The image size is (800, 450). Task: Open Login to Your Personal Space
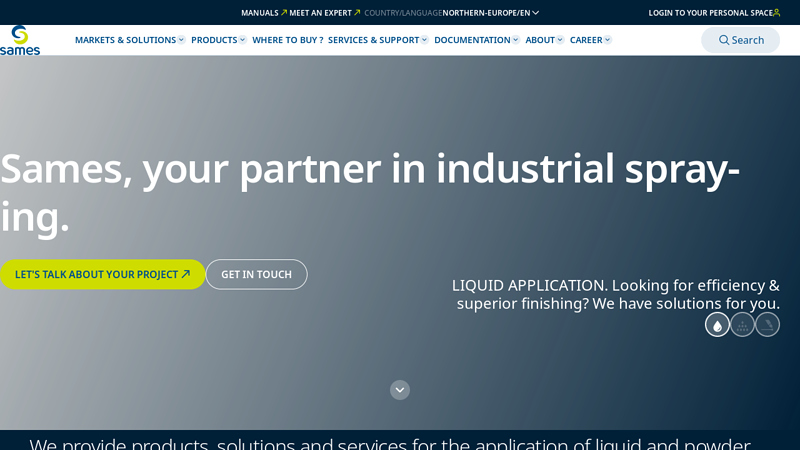point(710,13)
